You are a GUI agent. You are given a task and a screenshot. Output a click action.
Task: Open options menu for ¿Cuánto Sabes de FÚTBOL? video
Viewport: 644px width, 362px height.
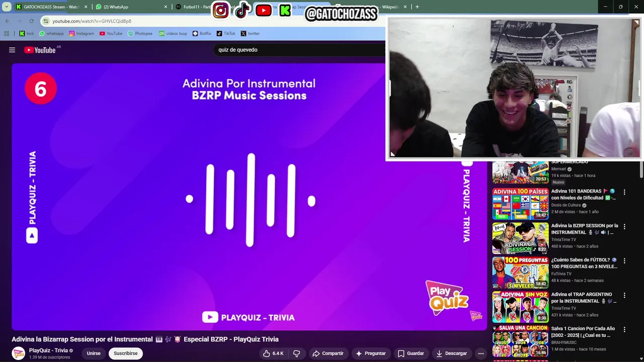coord(624,261)
